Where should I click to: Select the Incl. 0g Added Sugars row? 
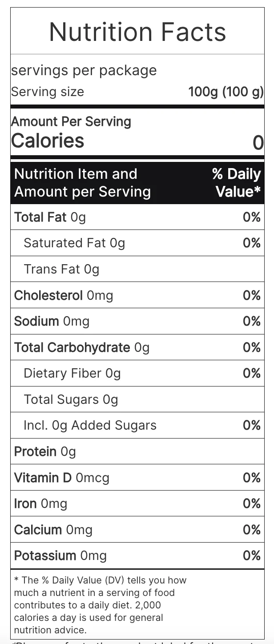tap(137, 425)
